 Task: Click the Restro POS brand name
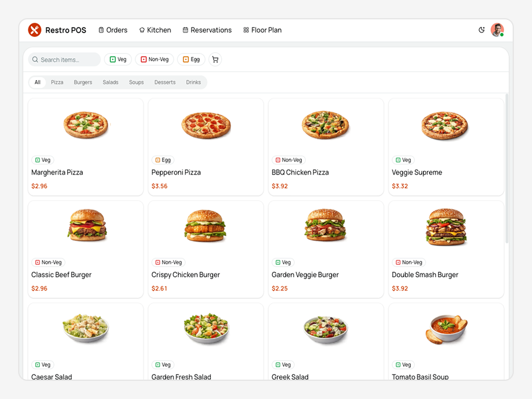pos(66,30)
